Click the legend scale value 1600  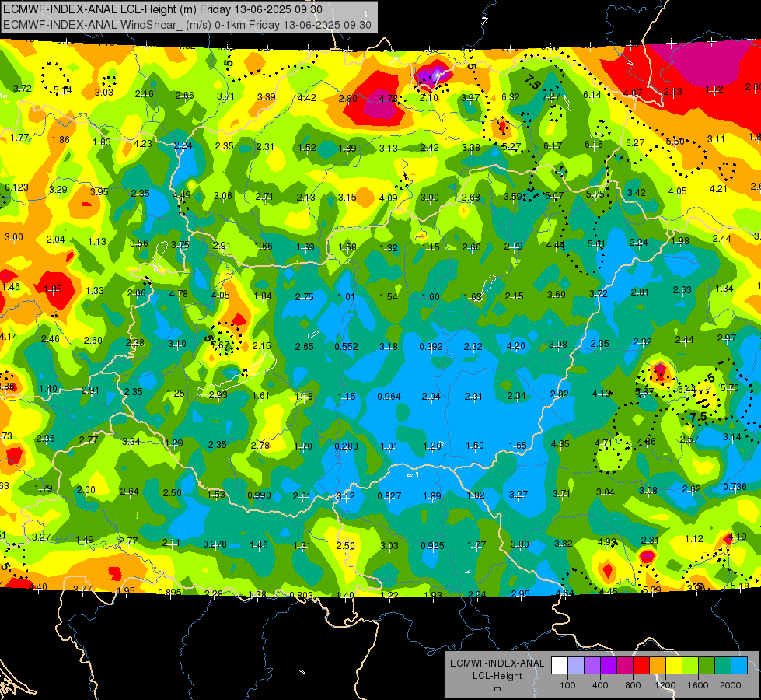698,685
